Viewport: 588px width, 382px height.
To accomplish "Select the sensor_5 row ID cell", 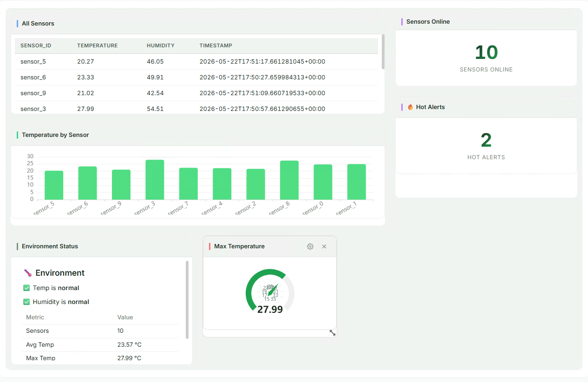I will pos(33,61).
